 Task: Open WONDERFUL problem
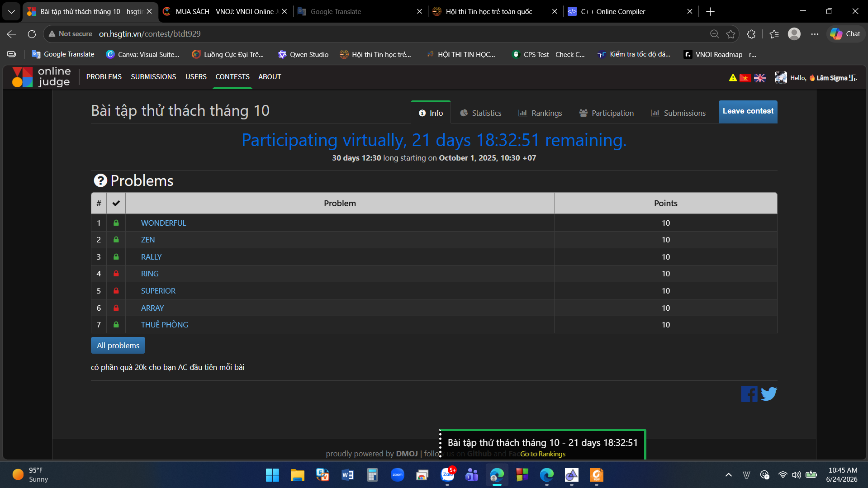point(163,223)
